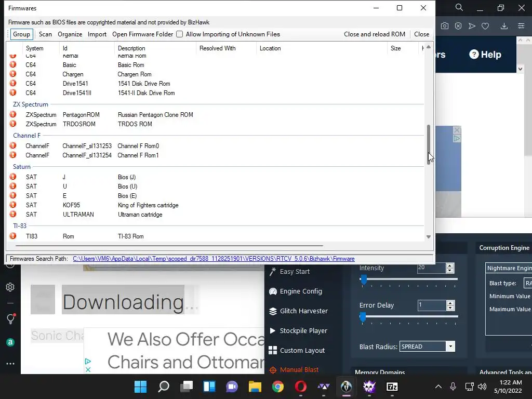
Task: Click the Location column header
Action: point(270,48)
